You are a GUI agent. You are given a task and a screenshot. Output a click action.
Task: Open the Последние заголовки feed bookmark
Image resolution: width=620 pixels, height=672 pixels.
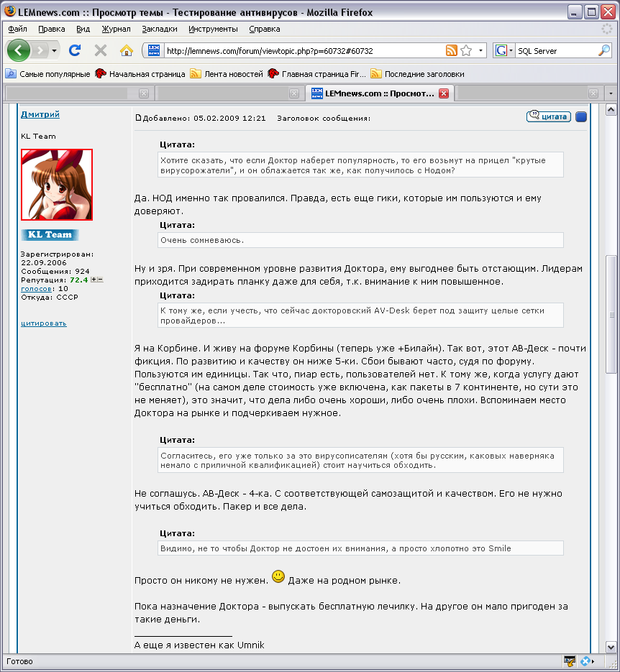pos(418,74)
